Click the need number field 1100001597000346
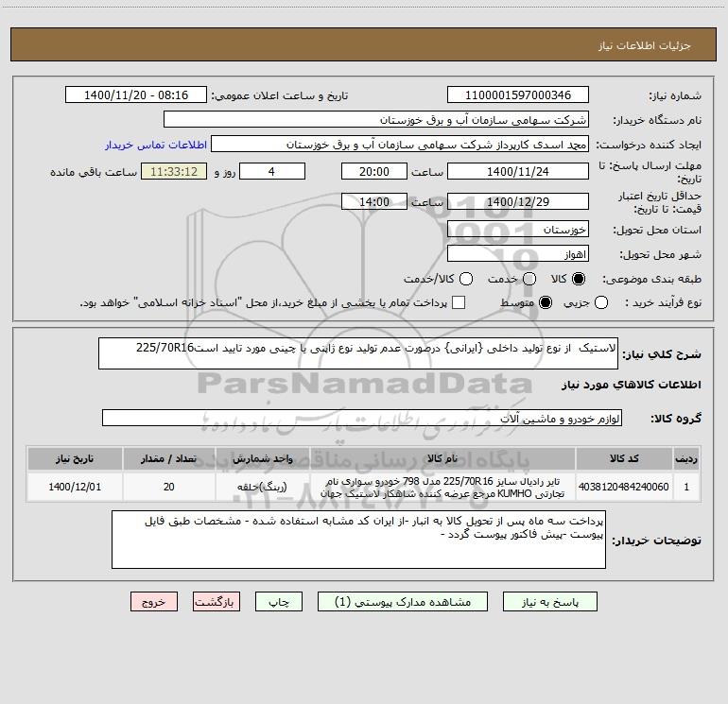The width and height of the screenshot is (728, 704). click(x=518, y=95)
